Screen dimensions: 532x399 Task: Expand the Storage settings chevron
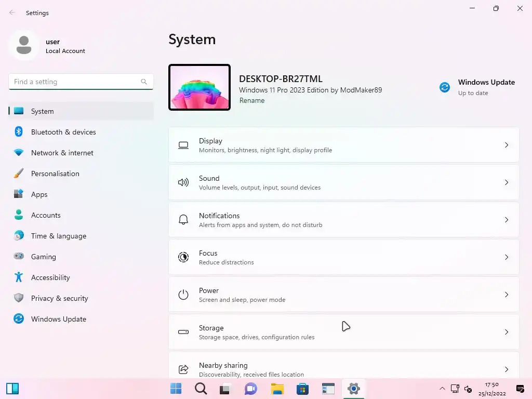[x=506, y=332]
